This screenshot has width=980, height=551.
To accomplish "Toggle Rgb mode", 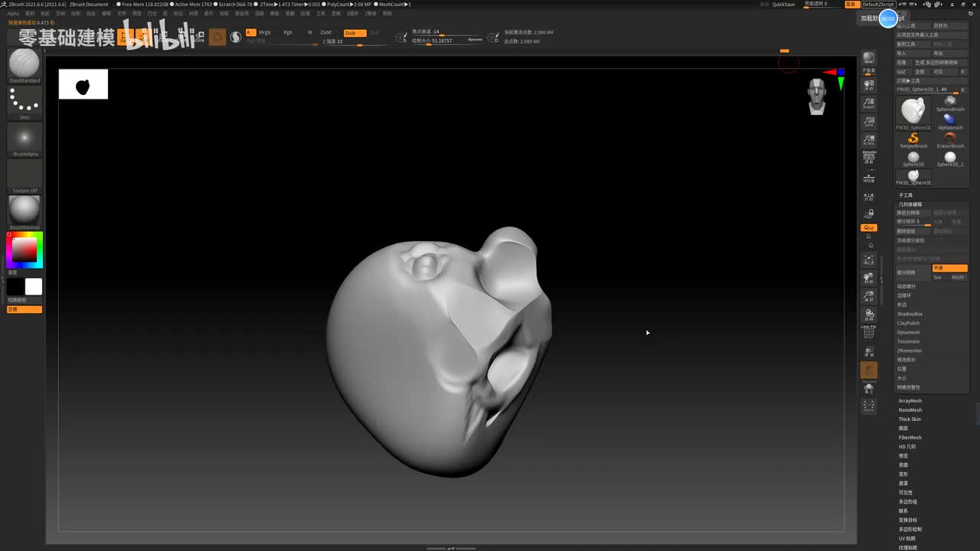I will click(288, 32).
